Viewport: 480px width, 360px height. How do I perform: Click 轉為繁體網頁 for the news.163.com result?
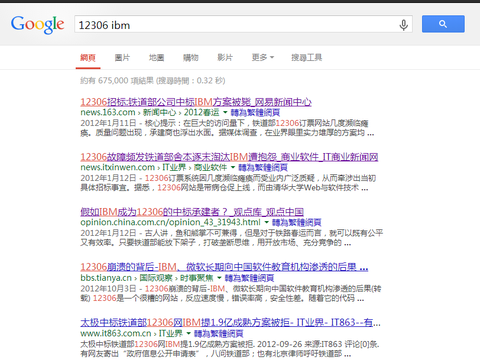(x=255, y=112)
